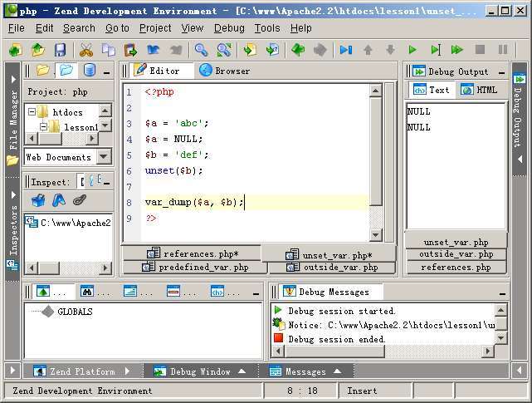Viewport: 532px width, 403px height.
Task: Select the GLOBALS node in debug variables
Action: pos(75,312)
